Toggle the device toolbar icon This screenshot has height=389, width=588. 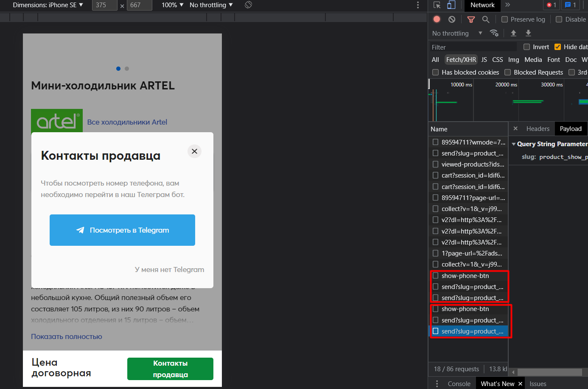tap(451, 5)
